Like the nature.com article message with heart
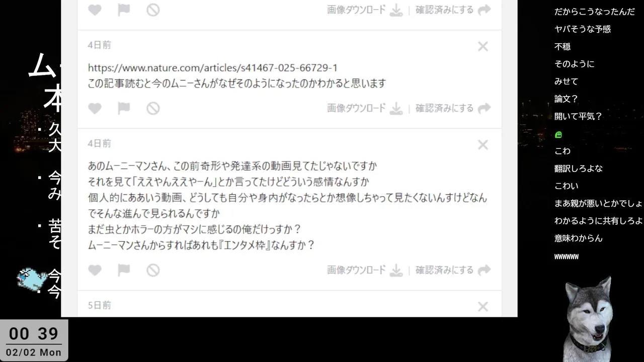The image size is (644, 362). (x=95, y=109)
